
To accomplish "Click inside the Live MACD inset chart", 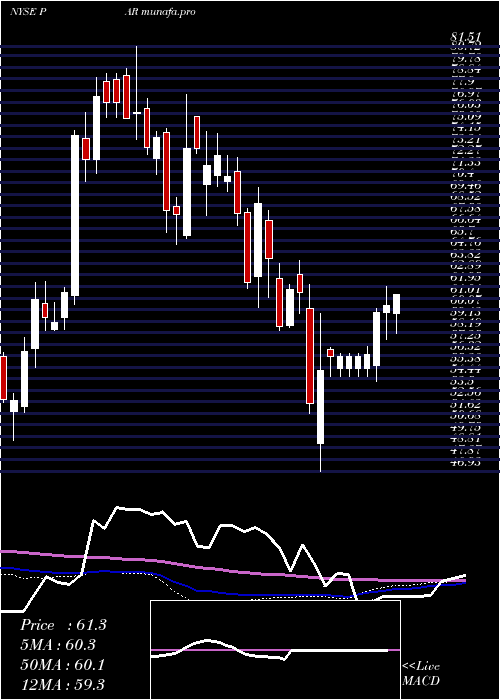I will coord(275,650).
